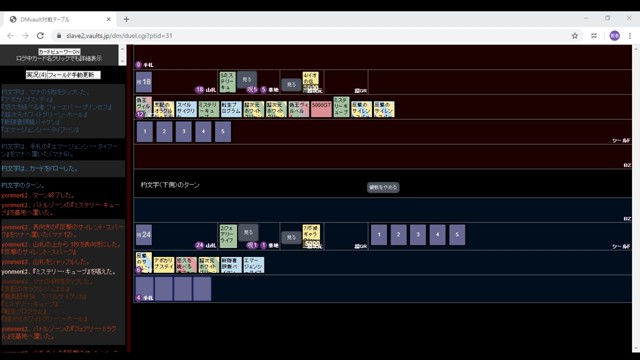Select the 転生プログラム mana card
The image size is (640, 360).
pos(231,109)
